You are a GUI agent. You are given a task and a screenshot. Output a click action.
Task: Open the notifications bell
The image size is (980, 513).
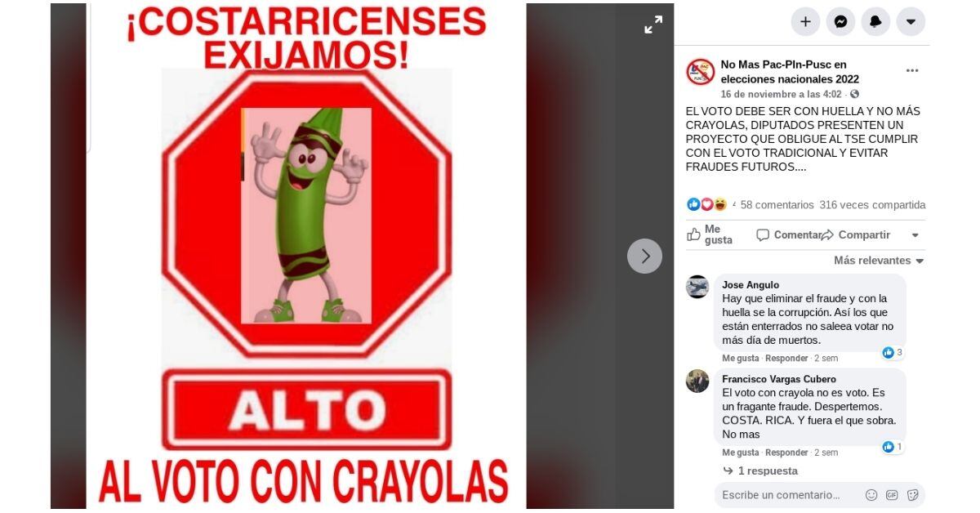pos(875,22)
